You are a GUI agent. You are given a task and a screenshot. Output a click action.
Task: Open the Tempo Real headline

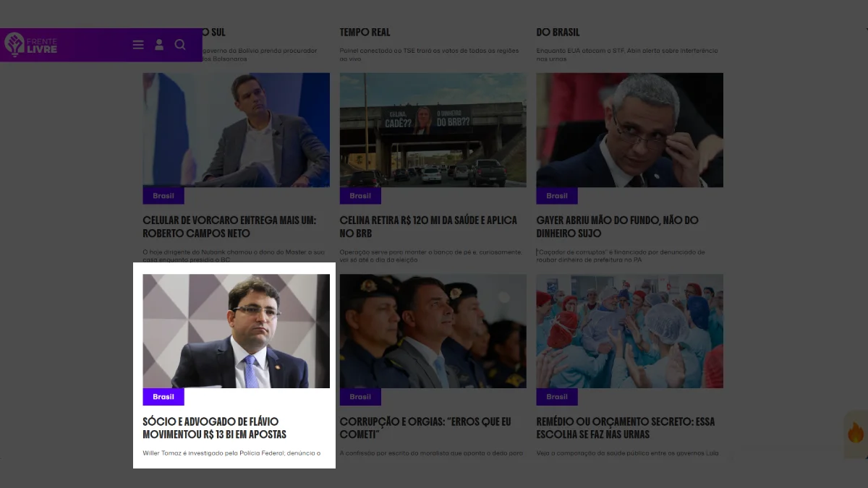click(x=365, y=32)
